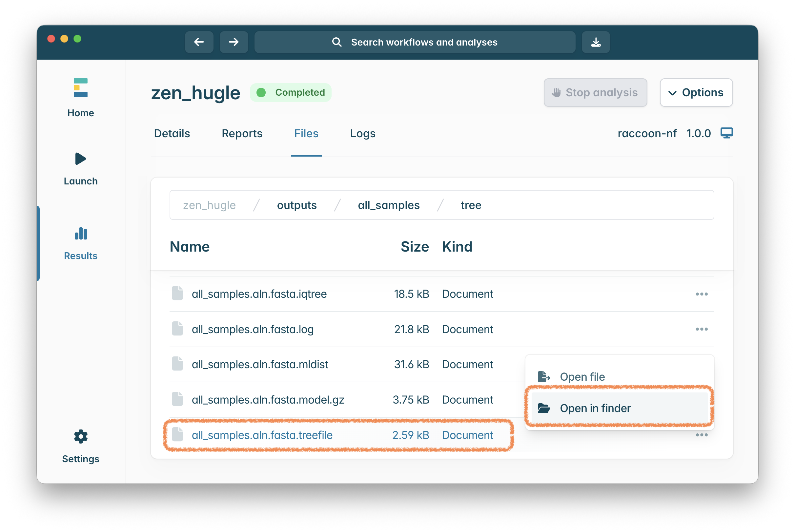Screen dimensions: 795x532
Task: Click the Stop analysis button
Action: pos(595,93)
